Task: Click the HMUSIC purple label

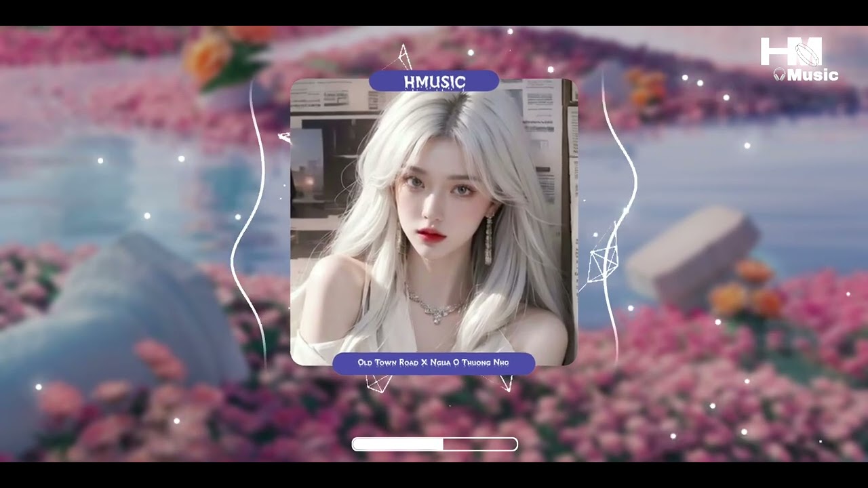Action: click(x=434, y=81)
